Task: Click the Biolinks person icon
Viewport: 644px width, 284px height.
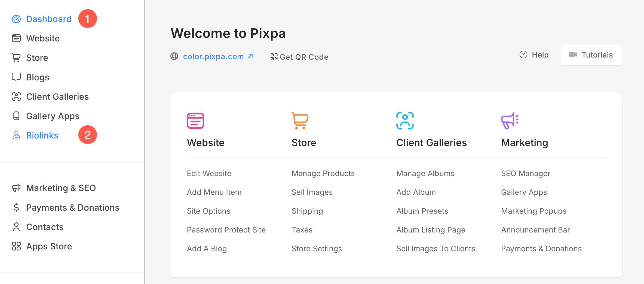Action: (x=16, y=135)
